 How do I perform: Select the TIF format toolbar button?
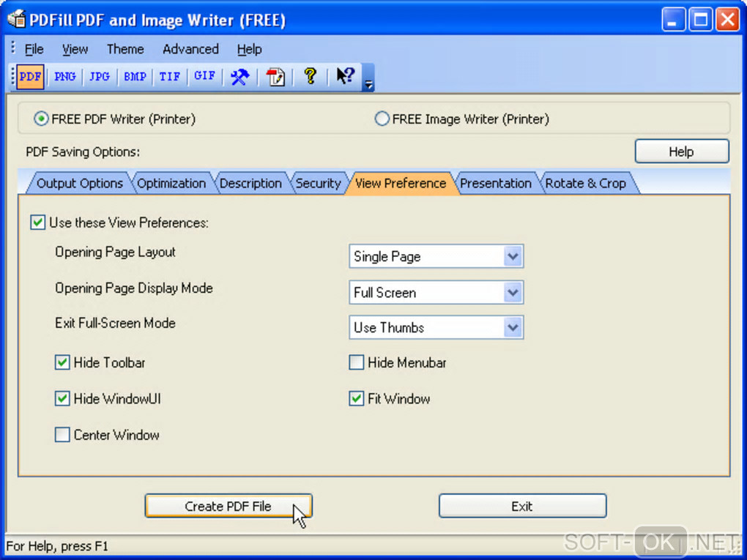pyautogui.click(x=170, y=77)
